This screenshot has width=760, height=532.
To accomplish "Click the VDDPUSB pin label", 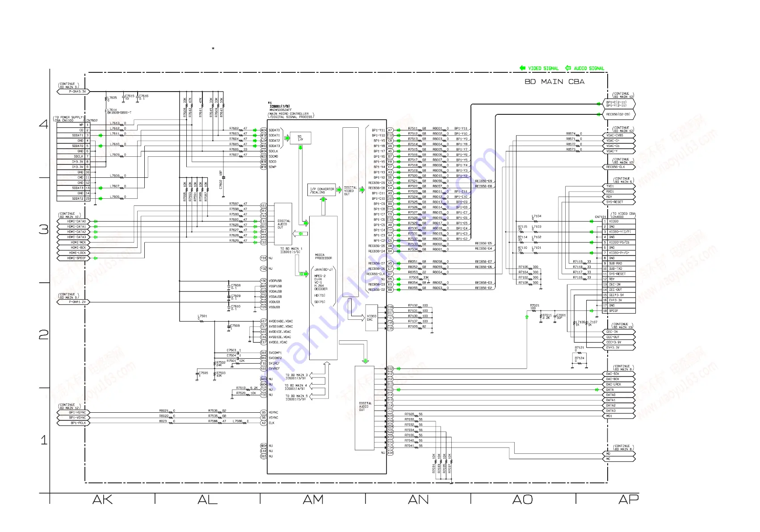I will [x=275, y=281].
